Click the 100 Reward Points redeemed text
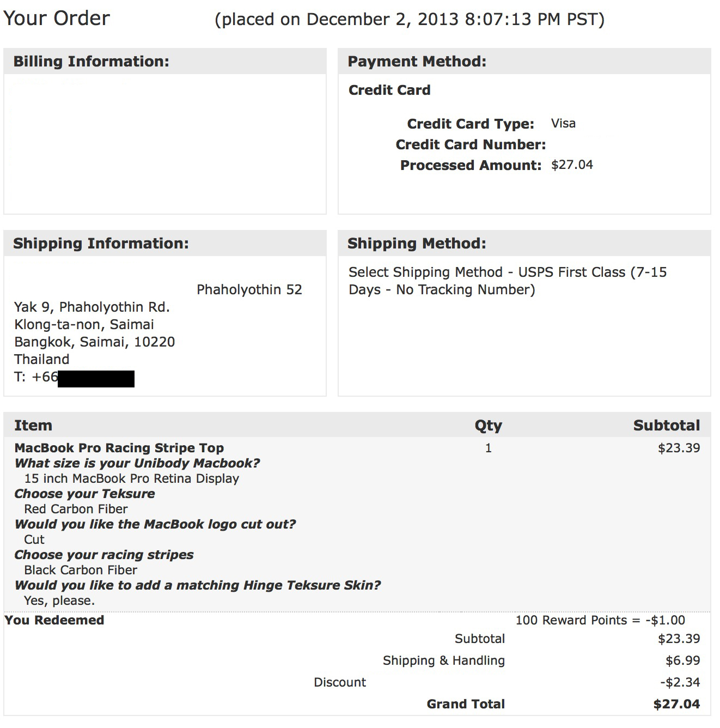The width and height of the screenshot is (720, 728). click(x=600, y=620)
